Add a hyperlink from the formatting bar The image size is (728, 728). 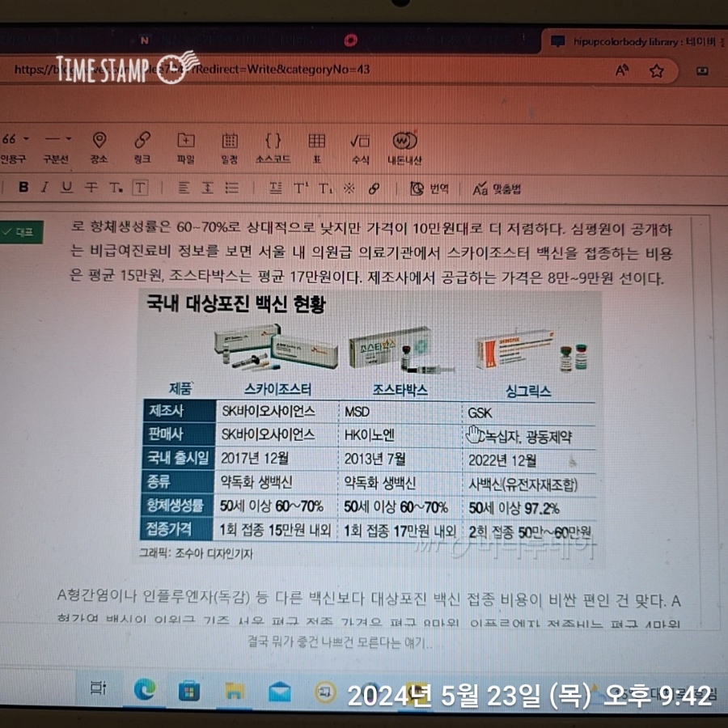click(x=374, y=188)
